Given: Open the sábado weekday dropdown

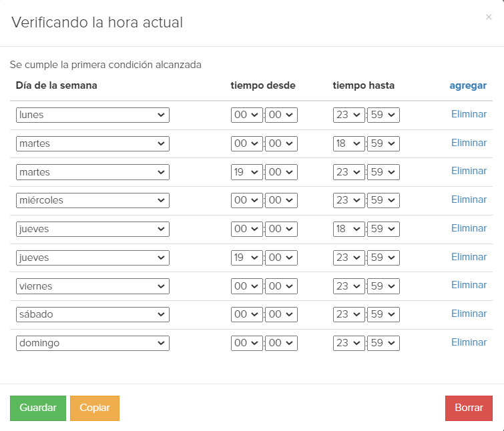Looking at the screenshot, I should click(x=93, y=314).
